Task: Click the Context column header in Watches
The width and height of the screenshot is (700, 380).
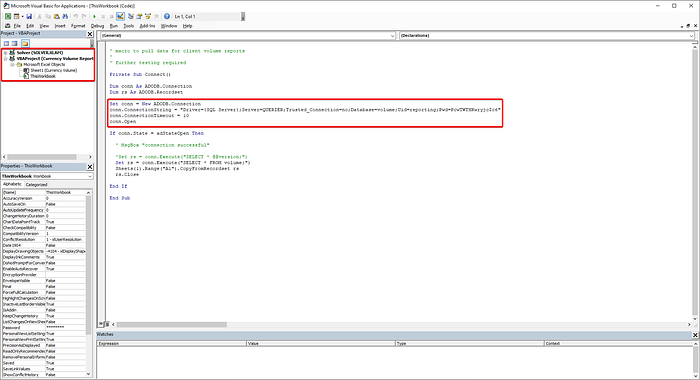Action: point(619,343)
